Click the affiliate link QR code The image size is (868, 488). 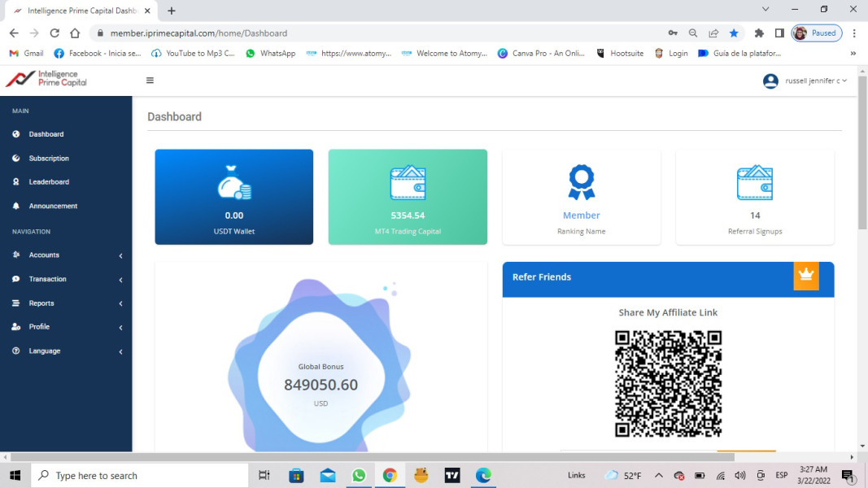coord(668,383)
